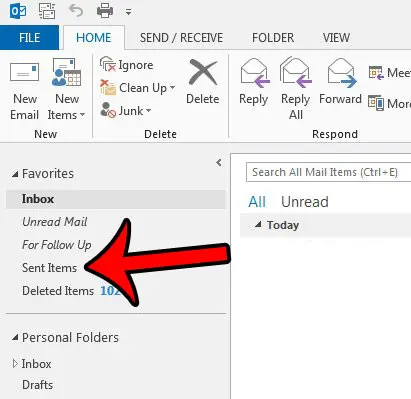This screenshot has width=411, height=399.
Task: Open Sent Items in Favorites
Action: tap(49, 268)
